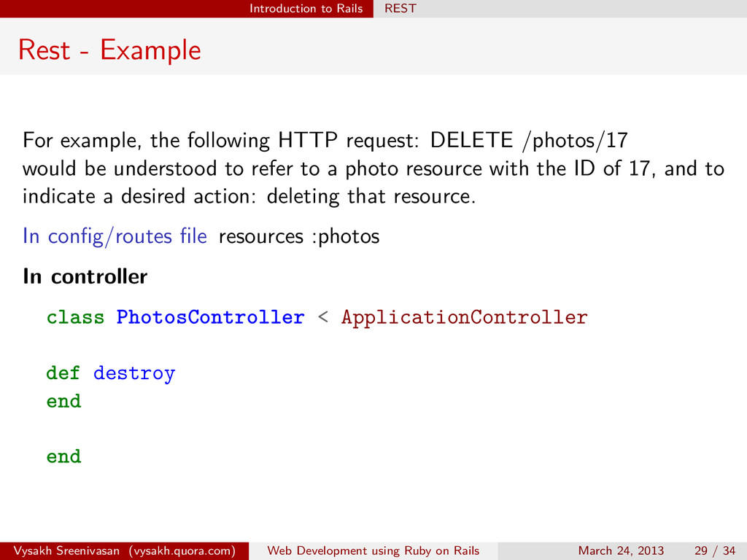Click the slide title 'Rest - Example'

pos(109,50)
